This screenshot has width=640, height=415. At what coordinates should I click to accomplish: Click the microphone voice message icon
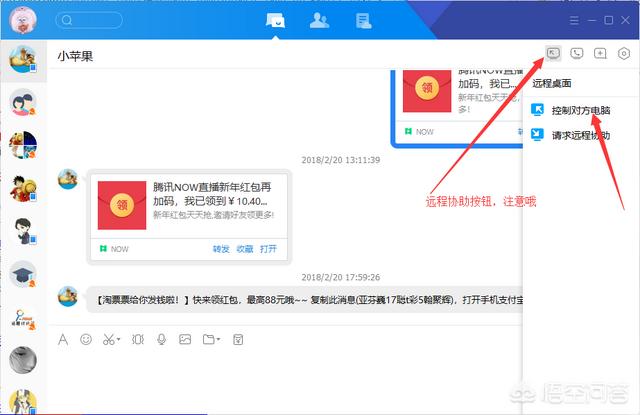161,340
